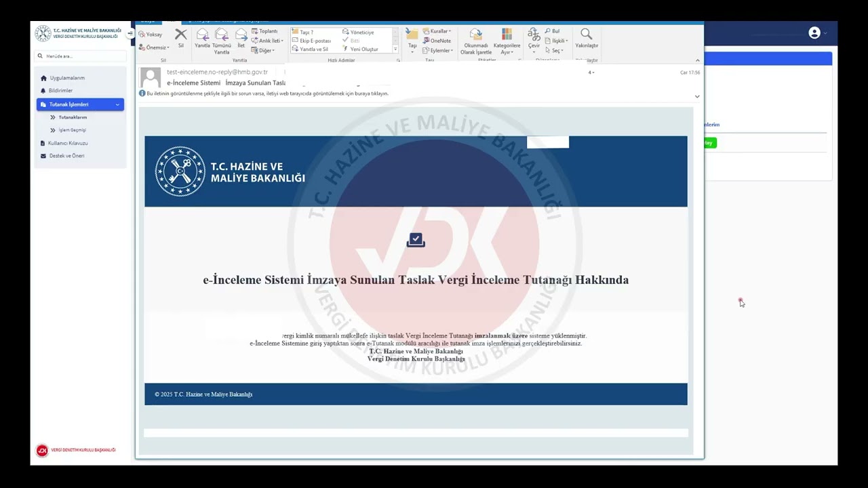Click the partially hidden green button
The height and width of the screenshot is (488, 868).
pyautogui.click(x=710, y=143)
